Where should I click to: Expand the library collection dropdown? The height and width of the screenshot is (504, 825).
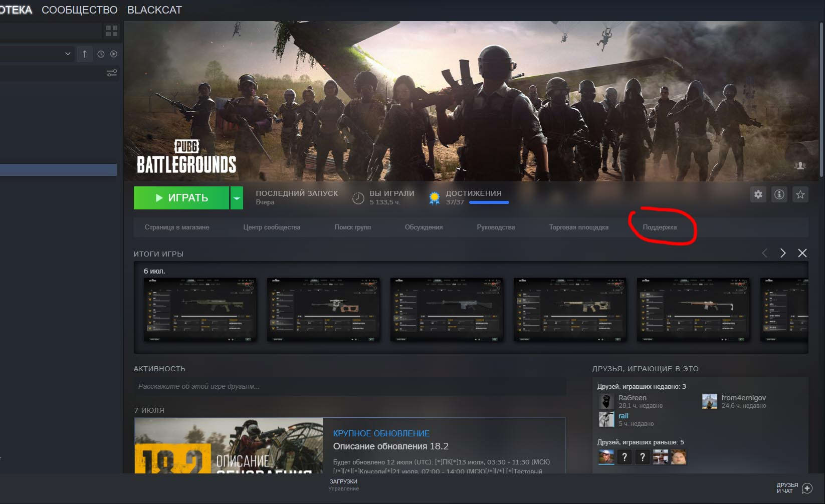click(68, 54)
